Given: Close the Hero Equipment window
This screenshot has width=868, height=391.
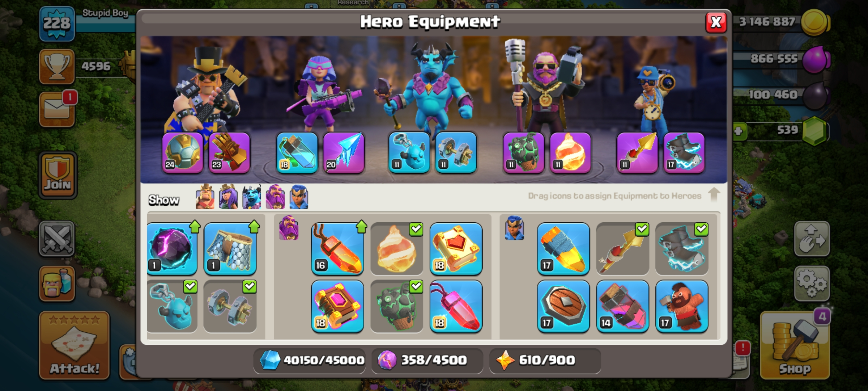Looking at the screenshot, I should tap(716, 22).
